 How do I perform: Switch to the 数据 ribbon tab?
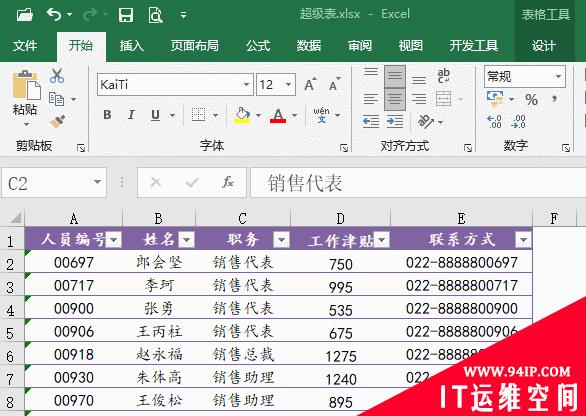309,46
